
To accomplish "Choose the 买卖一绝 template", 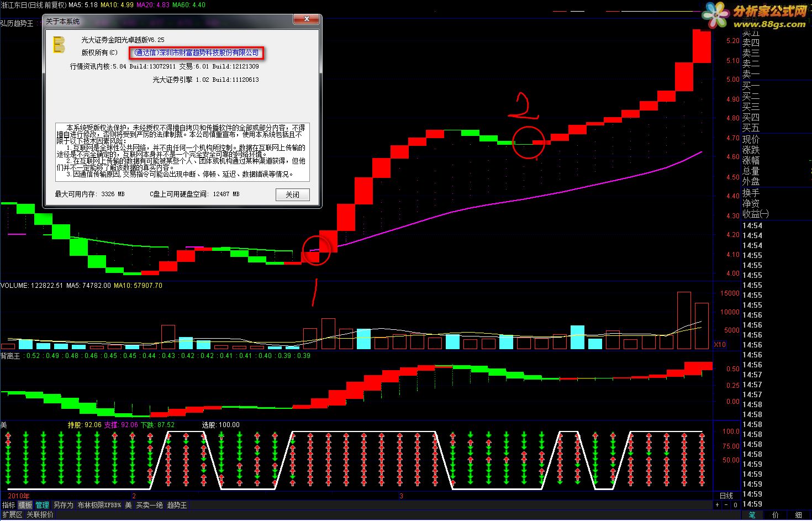I will (x=150, y=505).
